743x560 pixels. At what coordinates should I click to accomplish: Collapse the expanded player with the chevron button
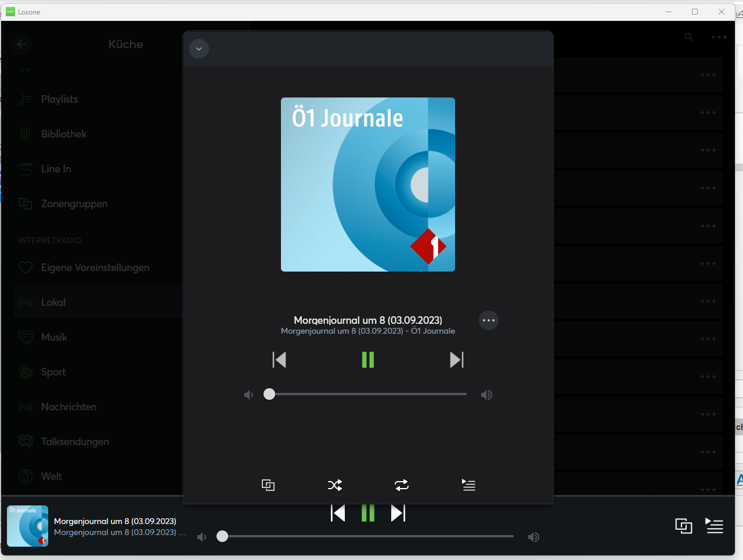coord(199,49)
